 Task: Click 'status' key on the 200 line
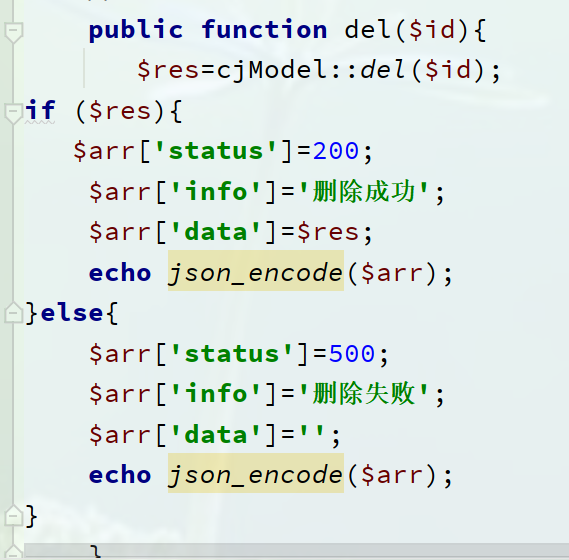tap(216, 151)
